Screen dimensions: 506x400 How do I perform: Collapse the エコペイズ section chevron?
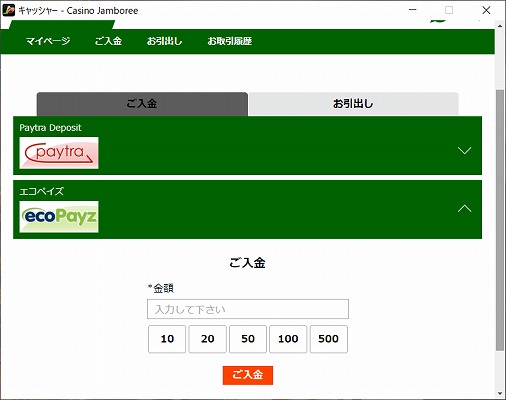464,209
